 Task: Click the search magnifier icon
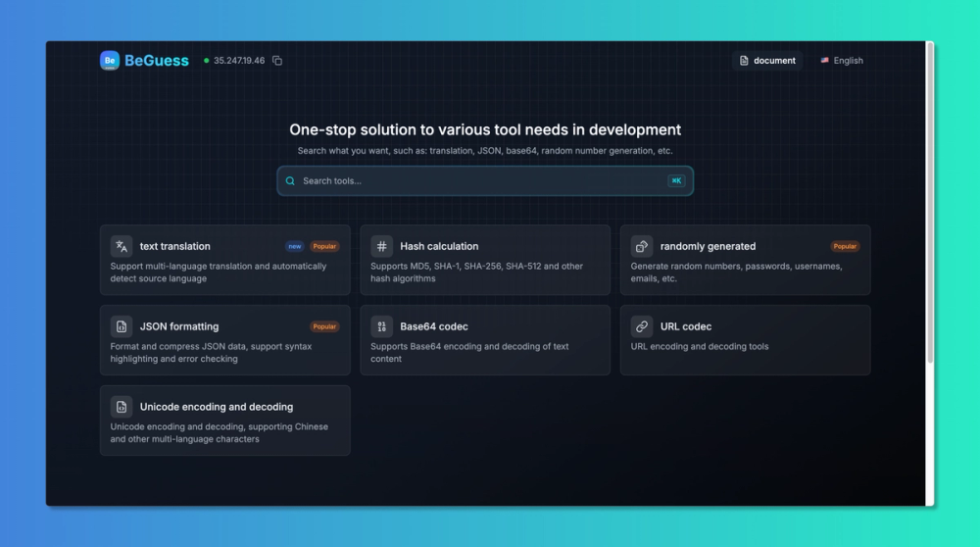click(x=290, y=181)
